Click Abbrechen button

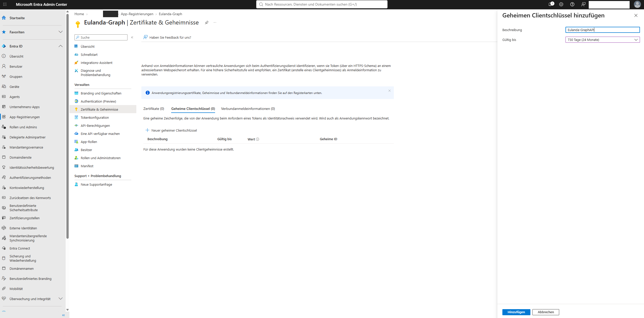546,312
